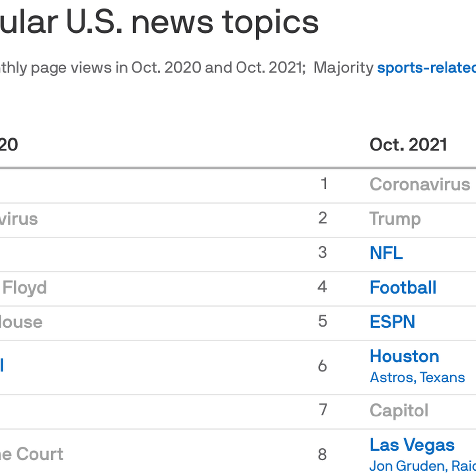This screenshot has height=476, width=476.
Task: Click the rank number 8
Action: 322,455
